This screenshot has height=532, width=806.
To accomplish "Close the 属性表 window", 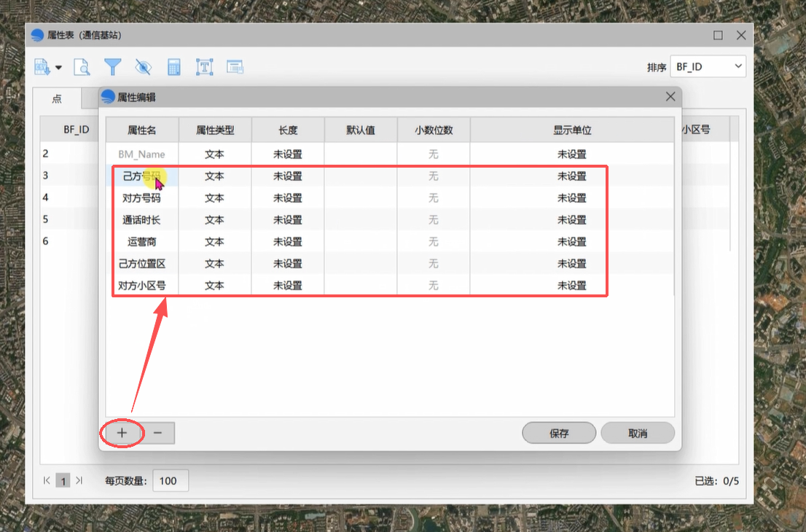I will [x=741, y=35].
